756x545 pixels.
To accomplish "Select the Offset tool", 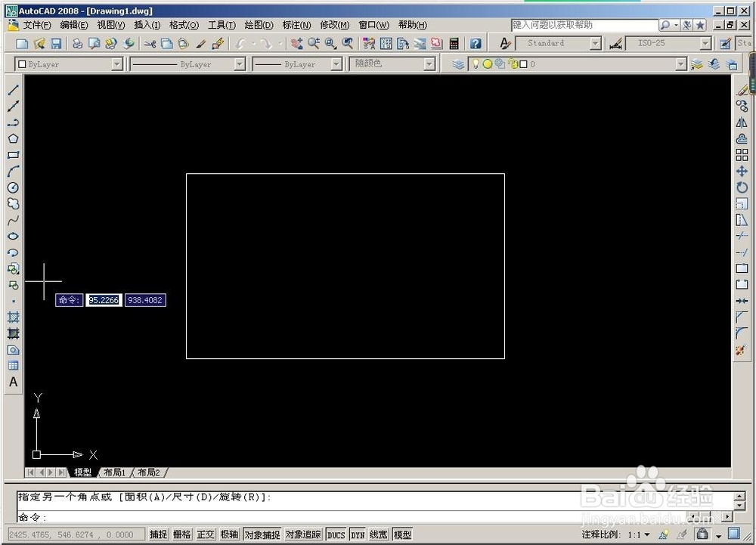I will click(742, 139).
